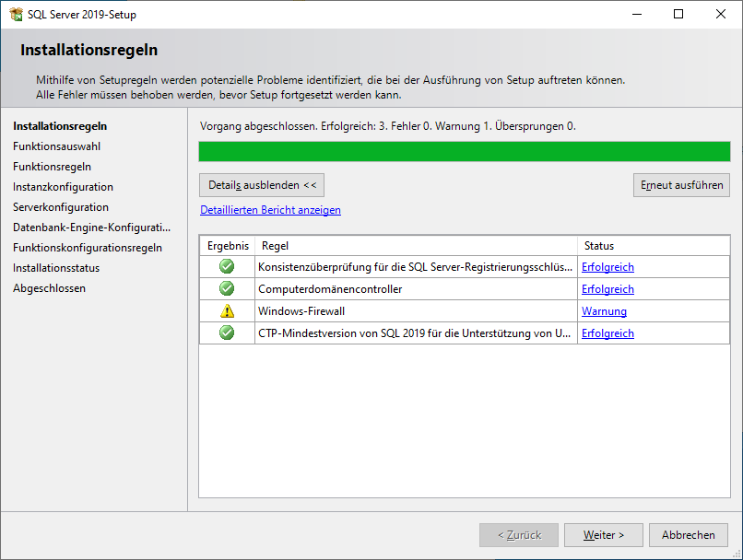This screenshot has width=743, height=560.
Task: Open the Detaillierten Bericht anzeigen link
Action: click(270, 210)
